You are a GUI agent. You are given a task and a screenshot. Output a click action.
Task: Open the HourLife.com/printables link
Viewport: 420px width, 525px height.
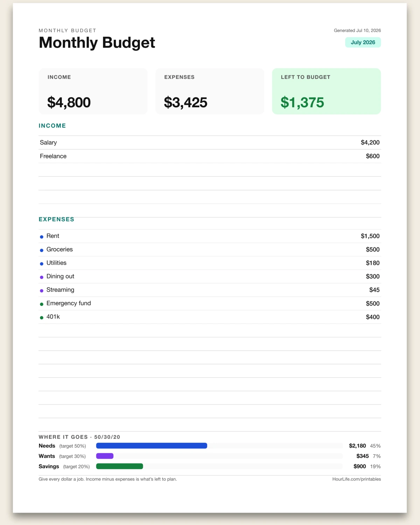tap(357, 479)
